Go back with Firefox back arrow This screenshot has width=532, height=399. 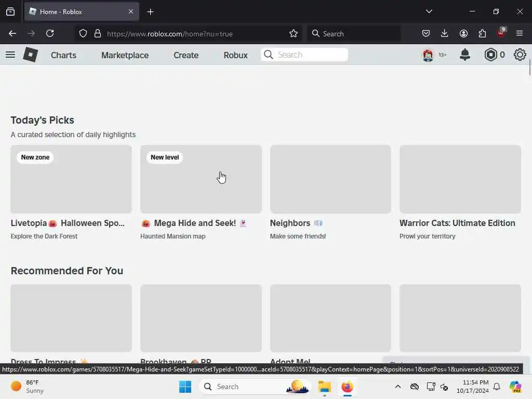pyautogui.click(x=12, y=33)
